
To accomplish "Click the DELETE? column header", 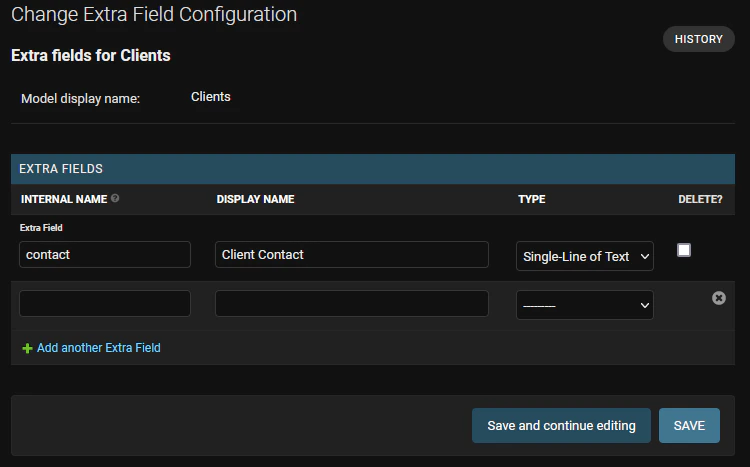I will click(700, 199).
